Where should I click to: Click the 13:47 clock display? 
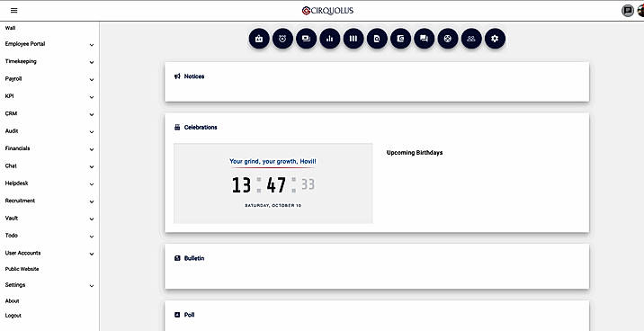tap(273, 185)
